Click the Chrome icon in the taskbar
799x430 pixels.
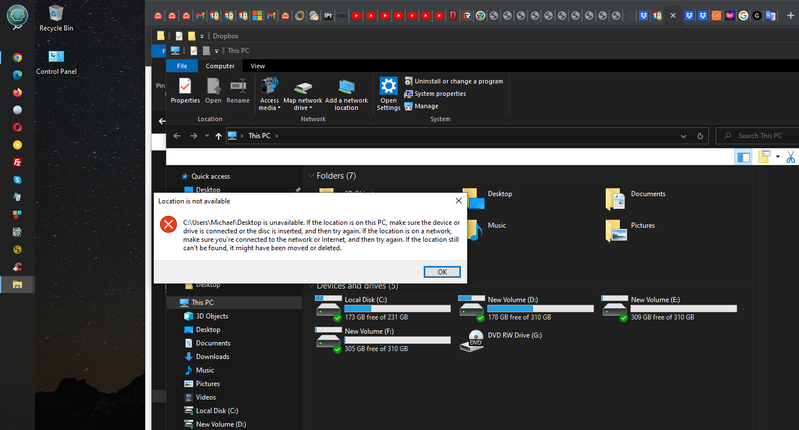[x=17, y=58]
